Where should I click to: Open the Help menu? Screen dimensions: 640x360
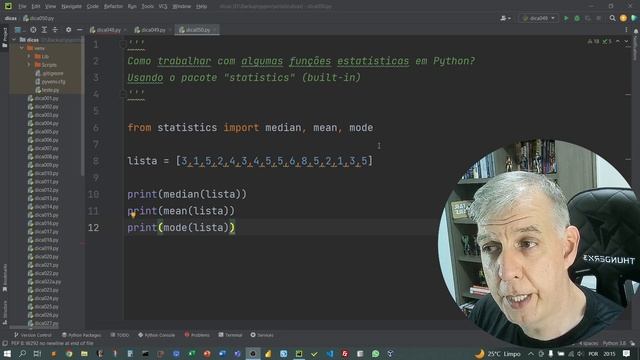coord(201,7)
